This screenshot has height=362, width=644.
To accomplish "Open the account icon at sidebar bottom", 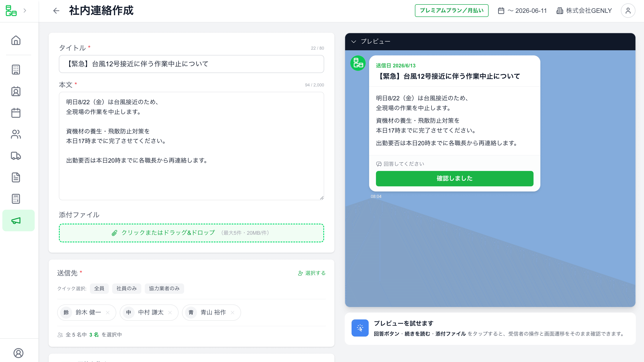I will click(x=18, y=353).
